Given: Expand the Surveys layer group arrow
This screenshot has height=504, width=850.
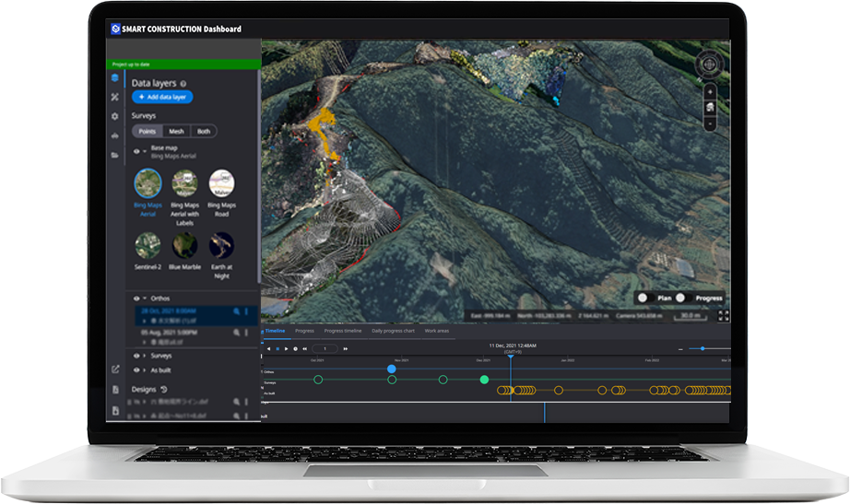Looking at the screenshot, I should coord(145,356).
